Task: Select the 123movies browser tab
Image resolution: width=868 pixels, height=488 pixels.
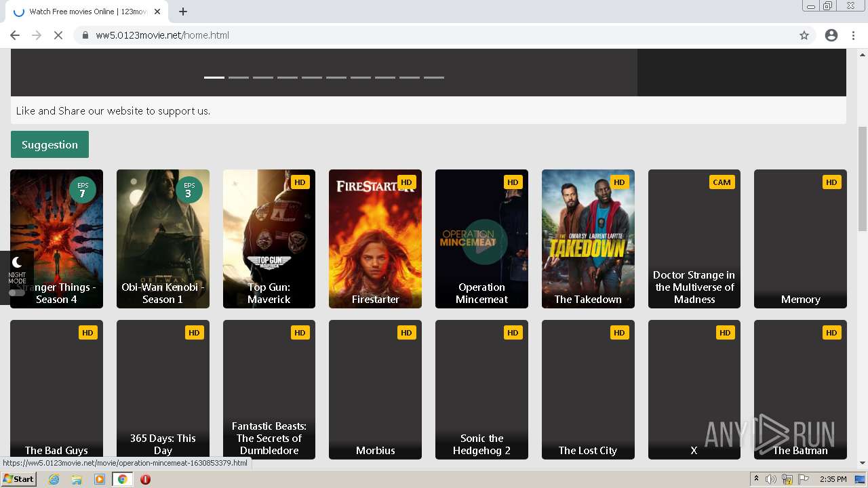Action: (x=87, y=12)
